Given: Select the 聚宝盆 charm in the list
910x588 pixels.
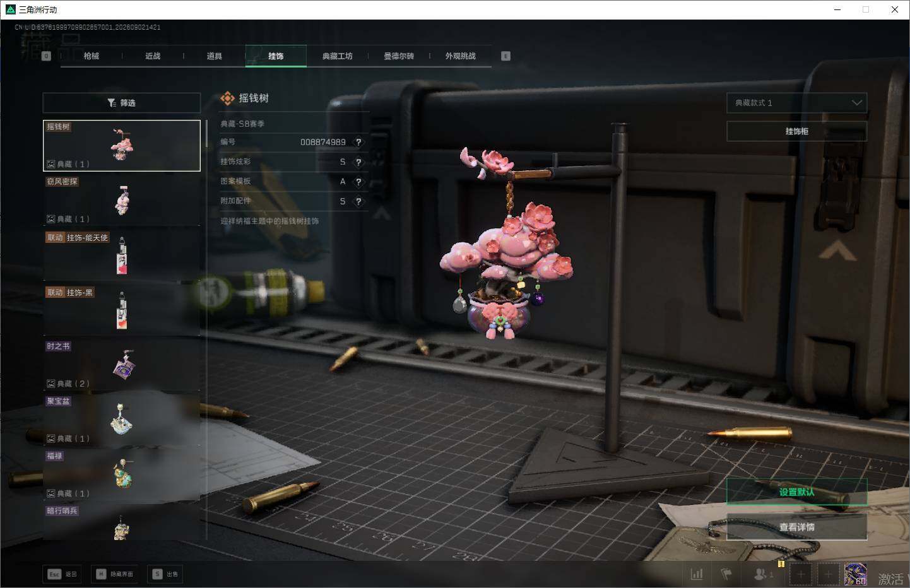Looking at the screenshot, I should click(122, 420).
